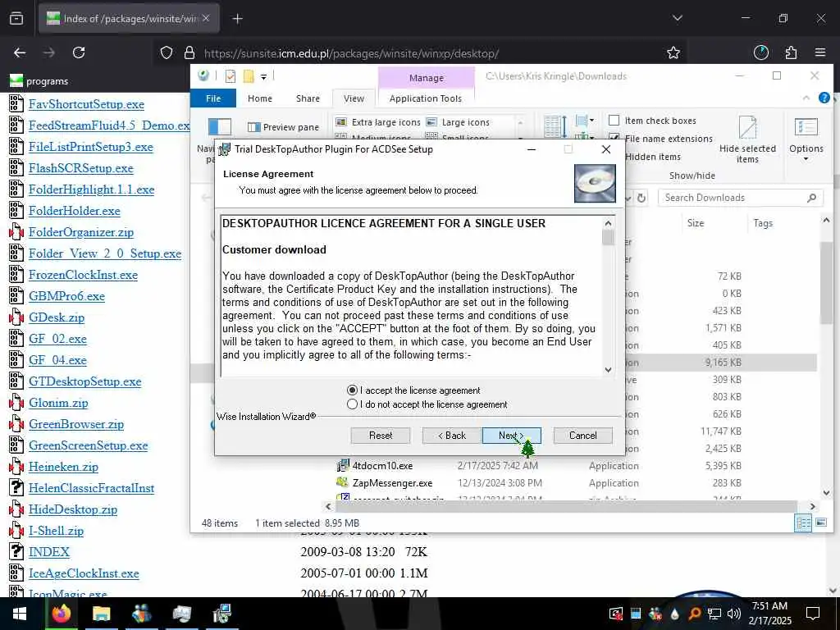Select the 4tdocm10.exe file in Explorer
The width and height of the screenshot is (840, 630).
pyautogui.click(x=382, y=466)
